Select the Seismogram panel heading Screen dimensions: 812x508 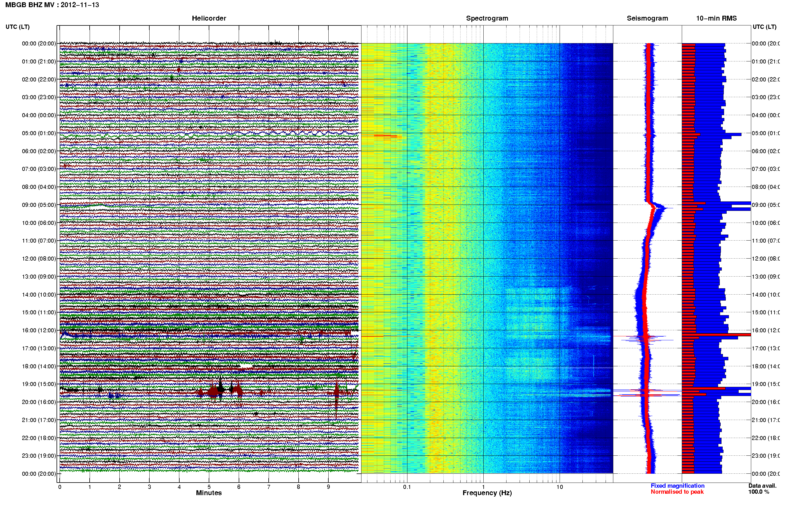coord(647,18)
